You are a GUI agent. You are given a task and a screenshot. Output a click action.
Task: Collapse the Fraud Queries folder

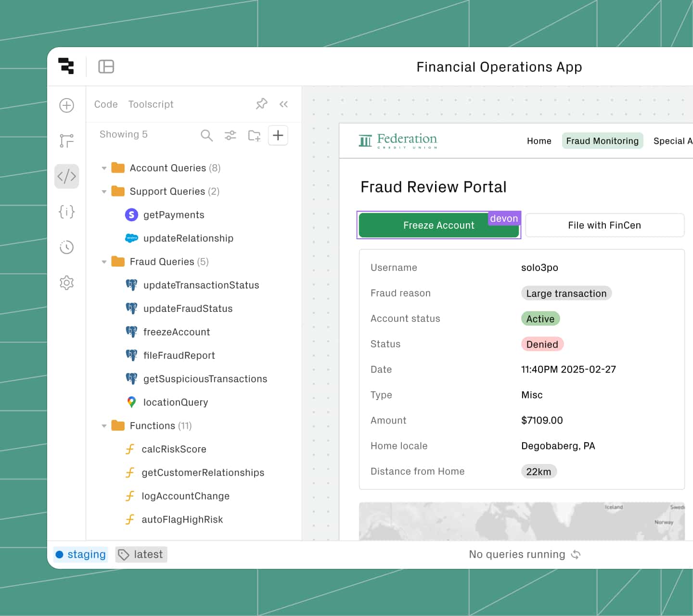click(x=104, y=262)
